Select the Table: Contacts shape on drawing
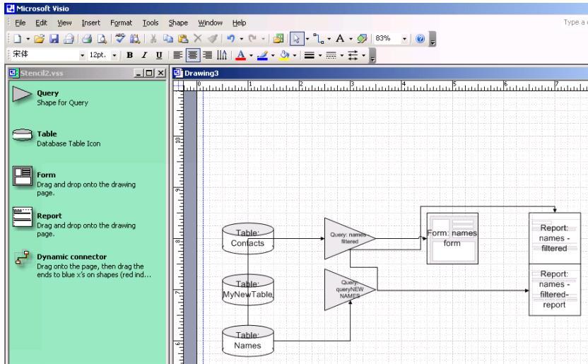Viewport: 588px width, 364px height. point(248,238)
